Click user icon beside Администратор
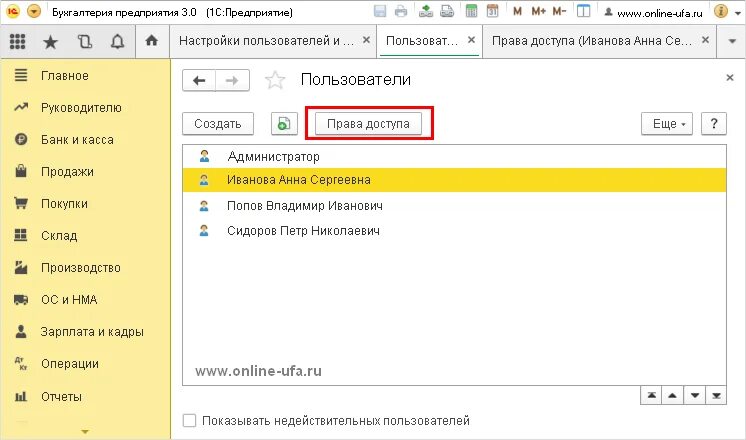 coord(204,156)
